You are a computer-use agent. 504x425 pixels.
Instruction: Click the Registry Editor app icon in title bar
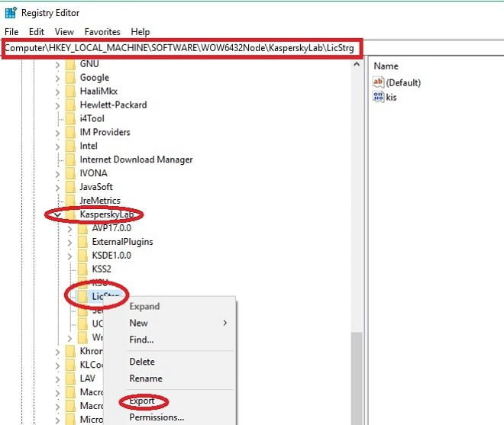pos(11,13)
